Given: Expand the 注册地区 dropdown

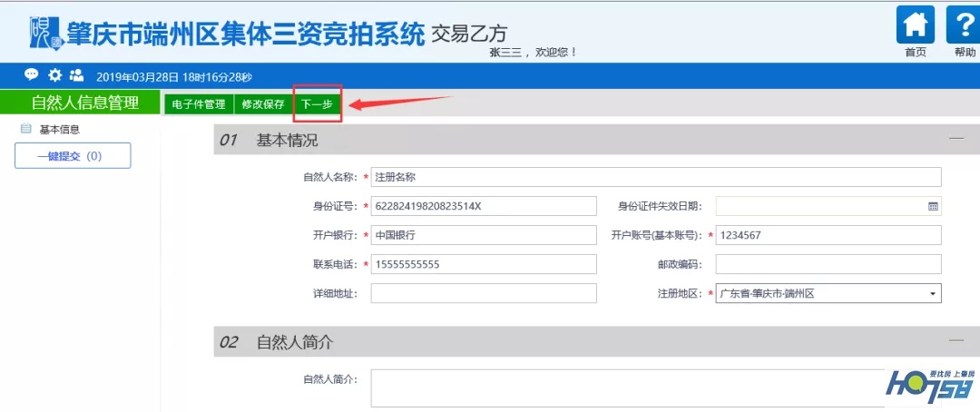Looking at the screenshot, I should 933,293.
